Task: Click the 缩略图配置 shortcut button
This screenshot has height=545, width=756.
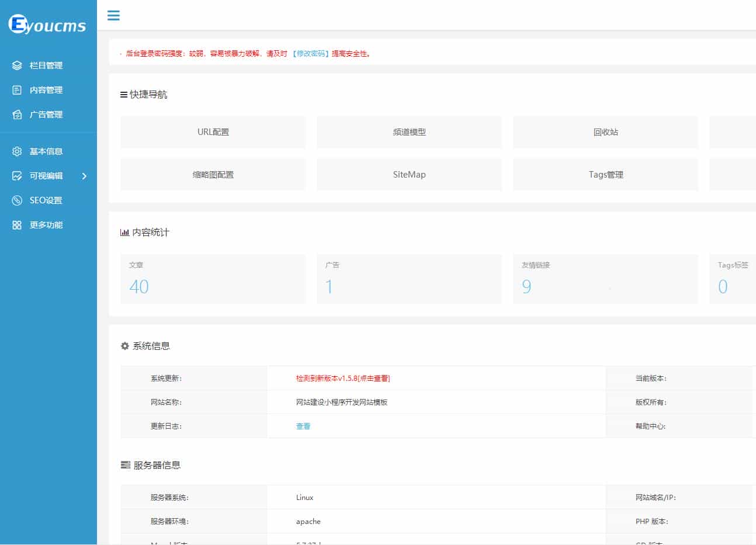Action: [x=213, y=175]
